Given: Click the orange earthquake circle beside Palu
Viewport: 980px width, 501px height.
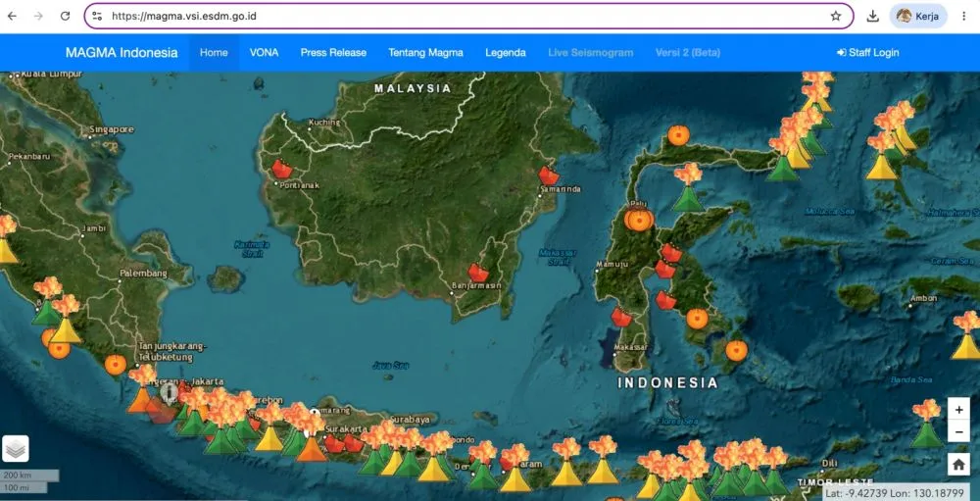Looking at the screenshot, I should (639, 221).
